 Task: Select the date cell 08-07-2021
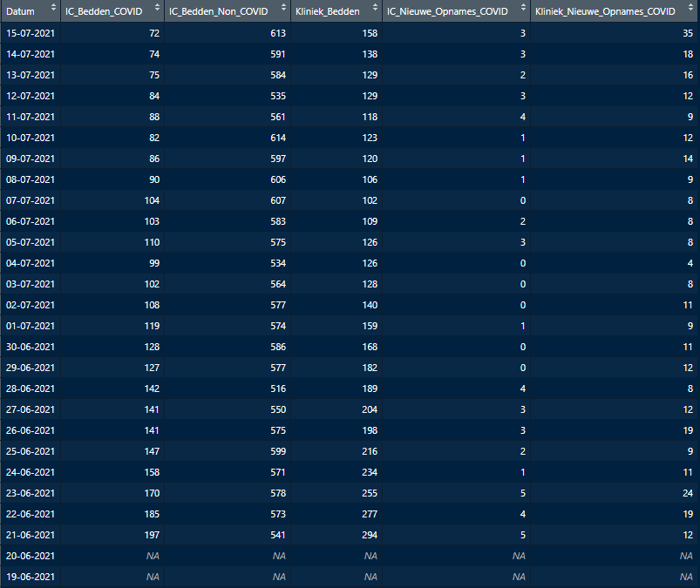[x=31, y=179]
